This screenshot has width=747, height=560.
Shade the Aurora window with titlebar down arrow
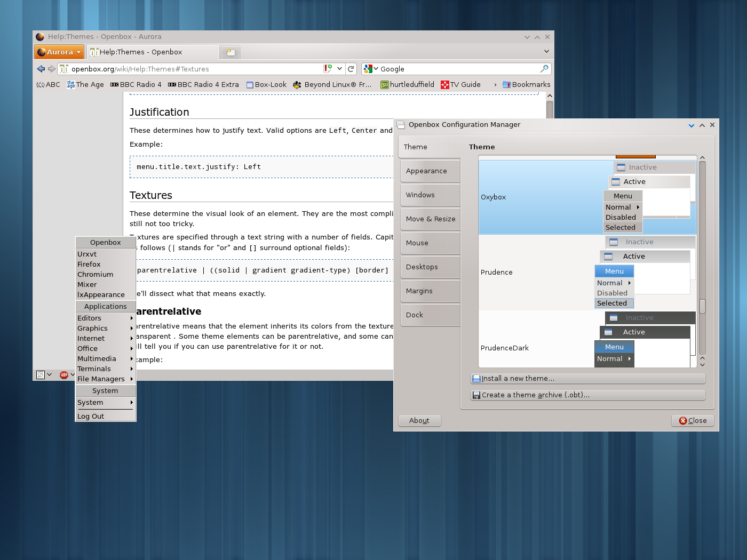tap(527, 37)
